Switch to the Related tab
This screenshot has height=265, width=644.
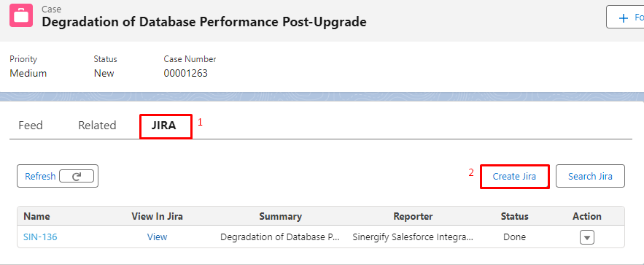point(97,126)
